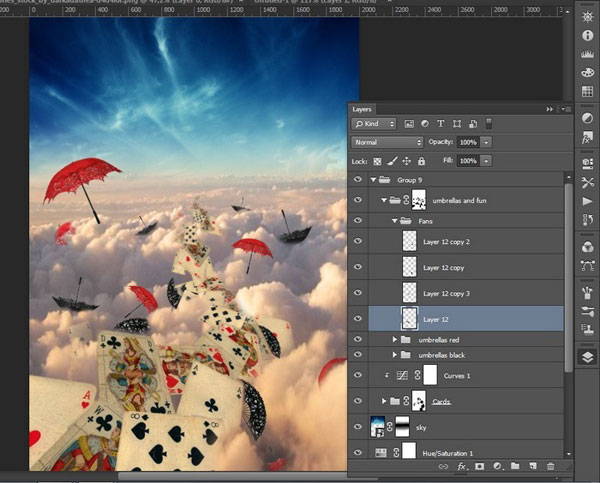Viewport: 600px width, 483px height.
Task: Open the Histogram panel icon
Action: point(587,54)
